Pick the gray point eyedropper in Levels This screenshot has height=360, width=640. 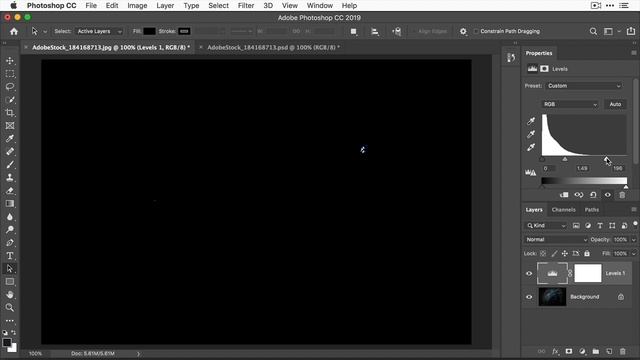click(x=531, y=134)
